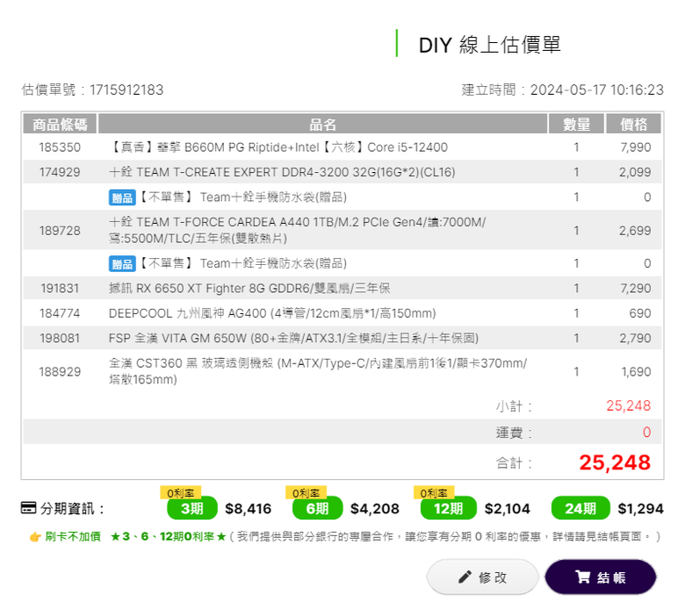Click the DEEPCOOL AG400 cooler item name

coord(272,313)
